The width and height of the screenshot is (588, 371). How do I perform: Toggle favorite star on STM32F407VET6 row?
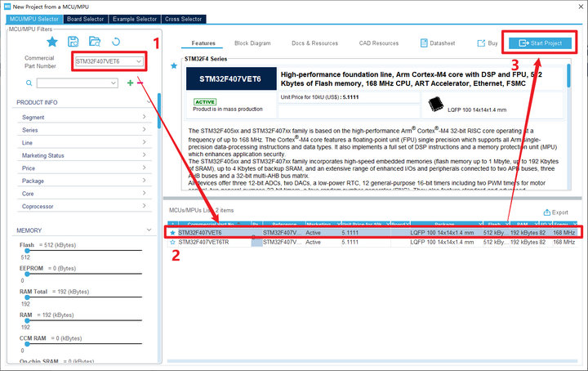(172, 233)
